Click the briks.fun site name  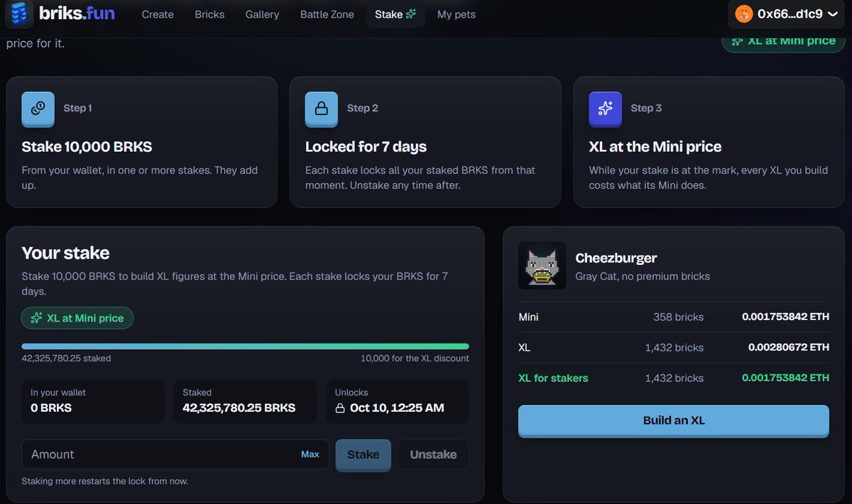coord(77,13)
